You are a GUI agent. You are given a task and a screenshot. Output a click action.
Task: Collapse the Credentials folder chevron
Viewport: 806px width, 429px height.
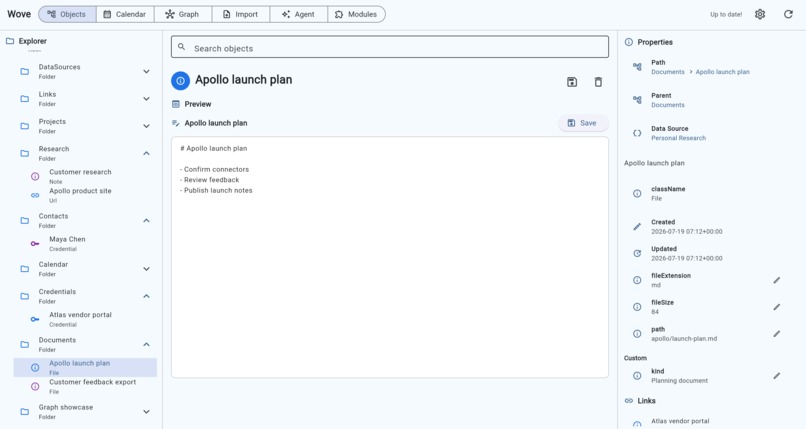146,296
